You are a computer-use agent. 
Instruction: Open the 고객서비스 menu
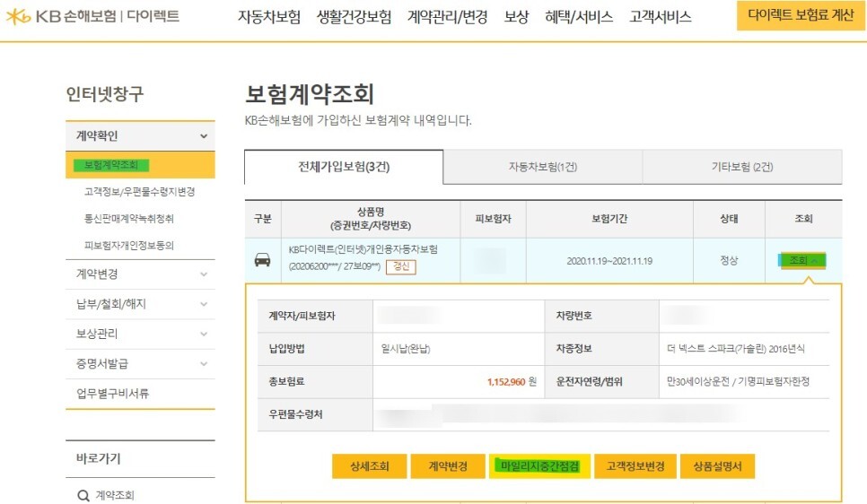(661, 17)
